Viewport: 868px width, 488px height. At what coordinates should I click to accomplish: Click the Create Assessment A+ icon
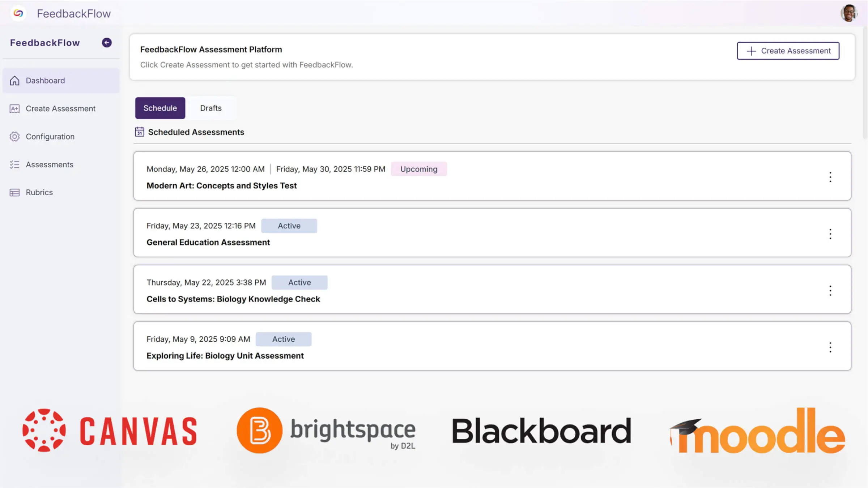click(x=14, y=108)
